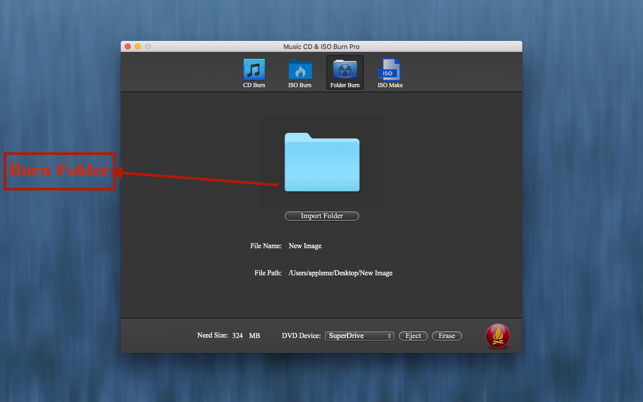Screen dimensions: 643x402
Task: Erase the disc with Erase button
Action: pyautogui.click(x=447, y=336)
